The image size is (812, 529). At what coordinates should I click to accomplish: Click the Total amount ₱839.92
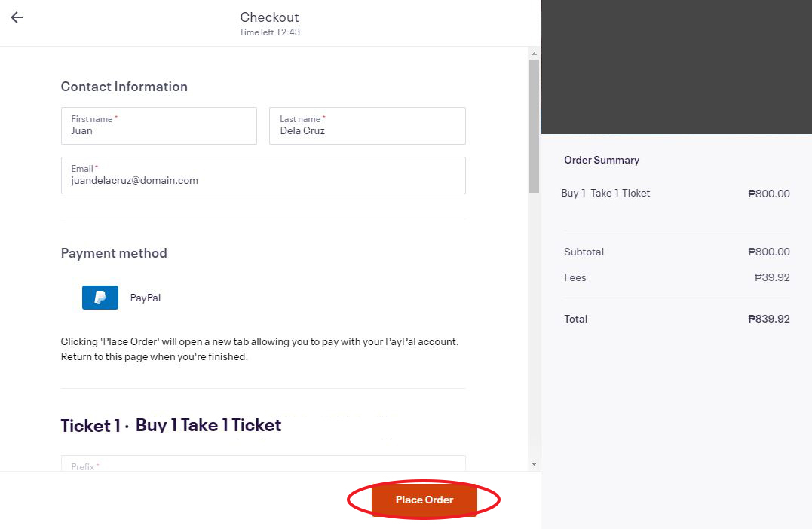click(768, 319)
